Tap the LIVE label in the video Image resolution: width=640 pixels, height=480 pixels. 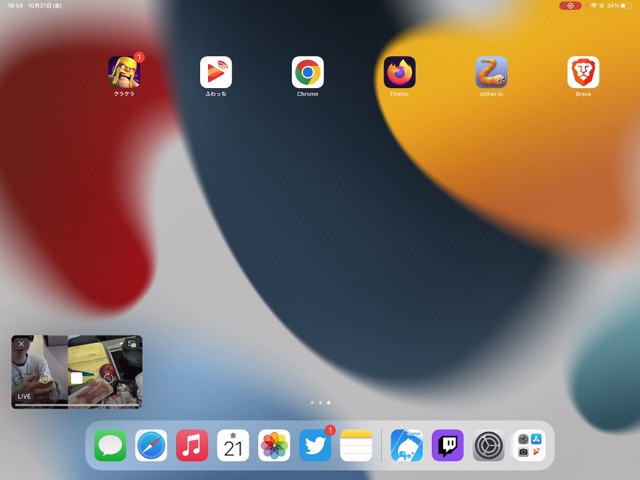tap(24, 396)
